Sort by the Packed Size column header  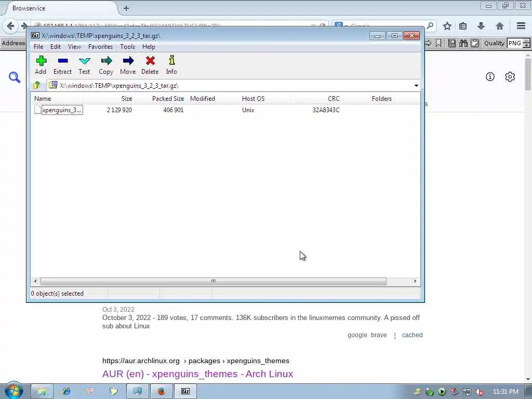[x=161, y=99]
